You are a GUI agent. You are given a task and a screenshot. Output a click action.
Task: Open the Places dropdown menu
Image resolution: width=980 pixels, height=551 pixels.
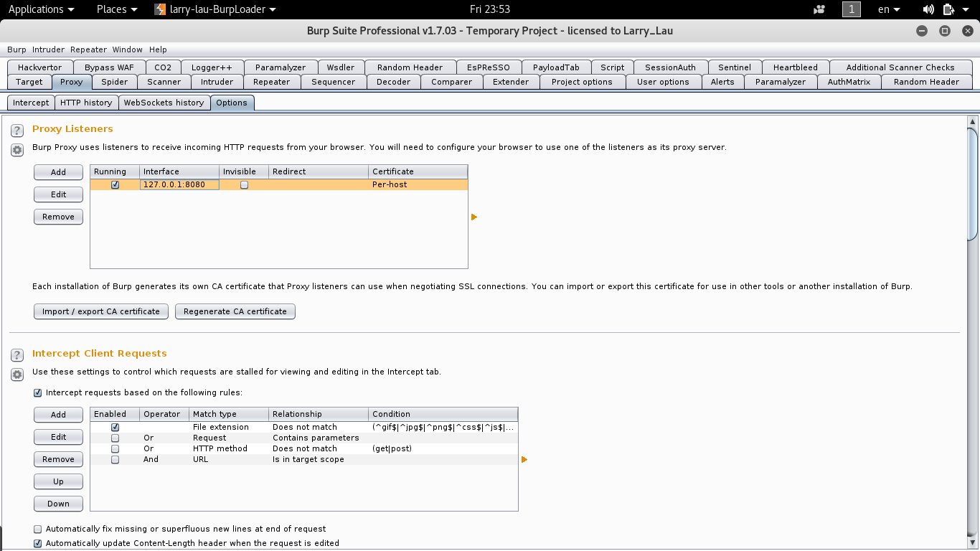[116, 9]
